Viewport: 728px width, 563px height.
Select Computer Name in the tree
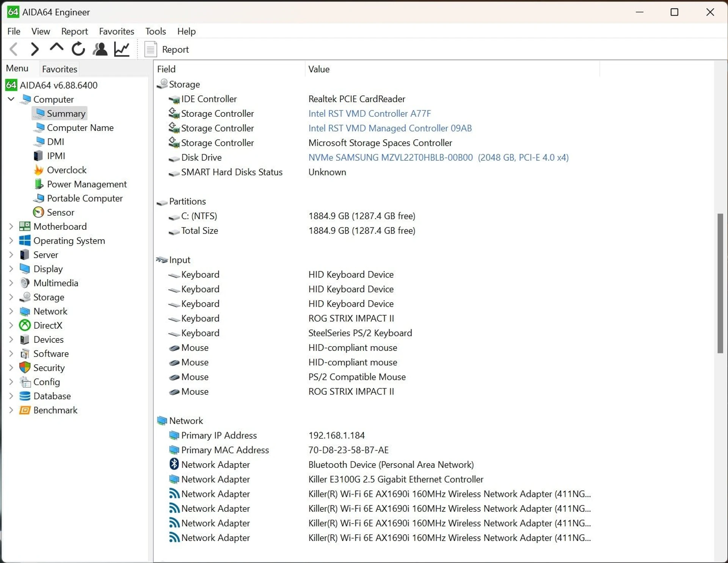(80, 127)
